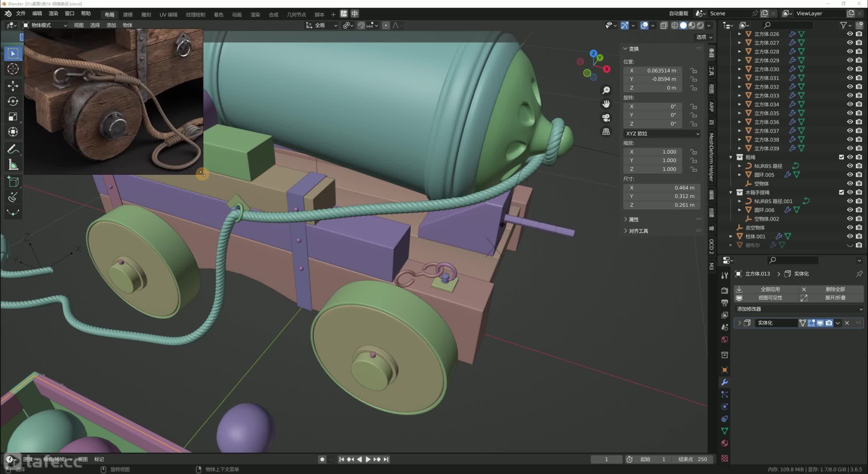868x474 pixels.
Task: Open the 选项 dropdown
Action: pos(704,37)
